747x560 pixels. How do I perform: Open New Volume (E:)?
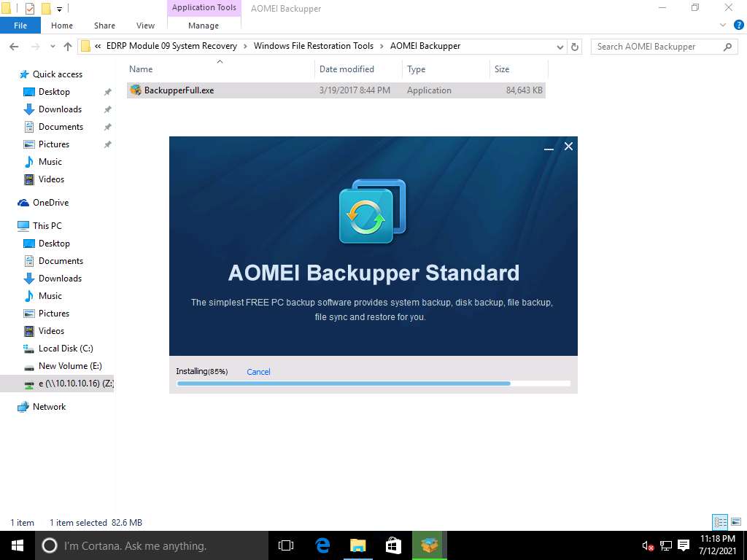[x=70, y=366]
